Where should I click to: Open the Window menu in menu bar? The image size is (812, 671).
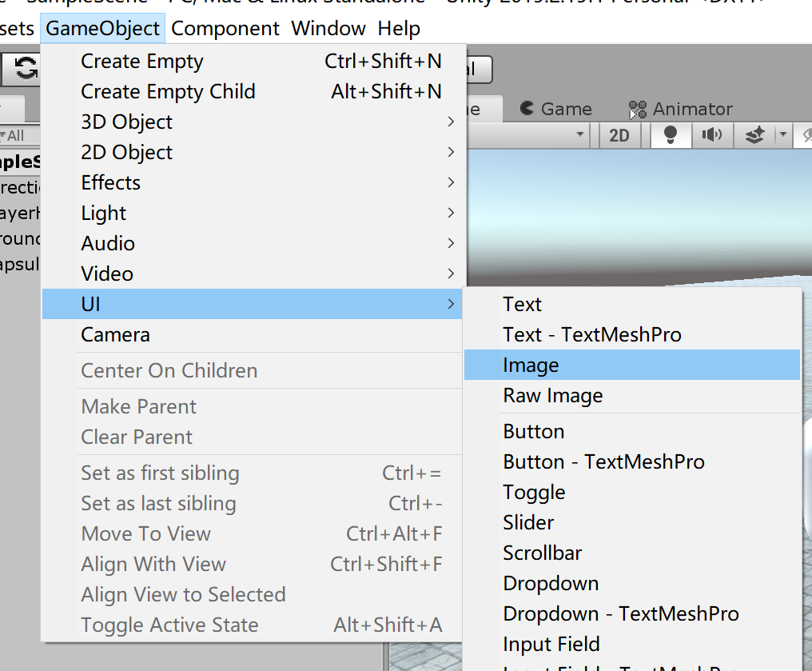(328, 29)
